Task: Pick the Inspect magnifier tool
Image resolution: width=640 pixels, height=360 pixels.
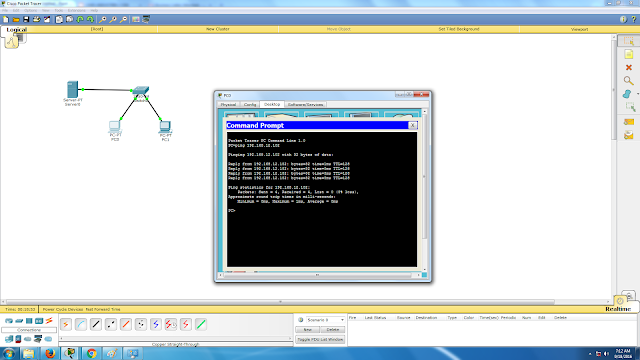Action: 629,81
